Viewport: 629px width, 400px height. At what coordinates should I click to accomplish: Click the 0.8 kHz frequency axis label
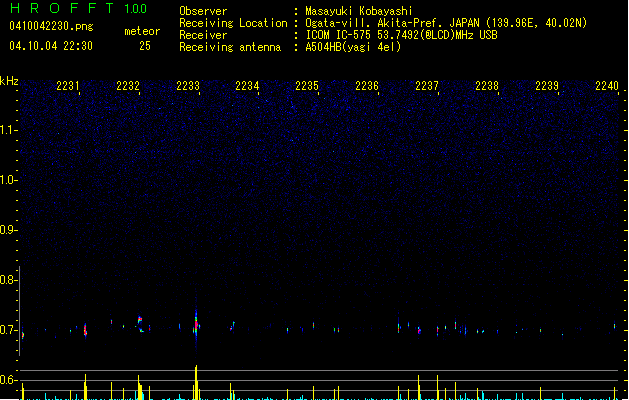click(8, 280)
